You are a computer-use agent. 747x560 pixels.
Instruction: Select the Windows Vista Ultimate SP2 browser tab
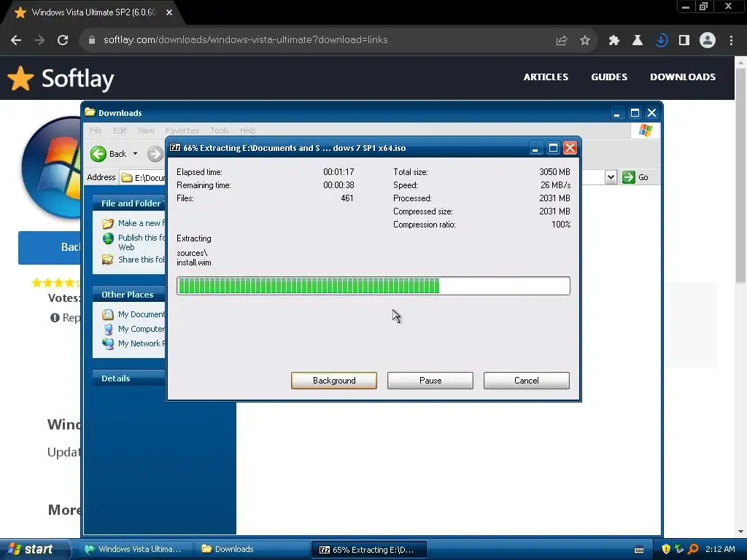pos(94,12)
